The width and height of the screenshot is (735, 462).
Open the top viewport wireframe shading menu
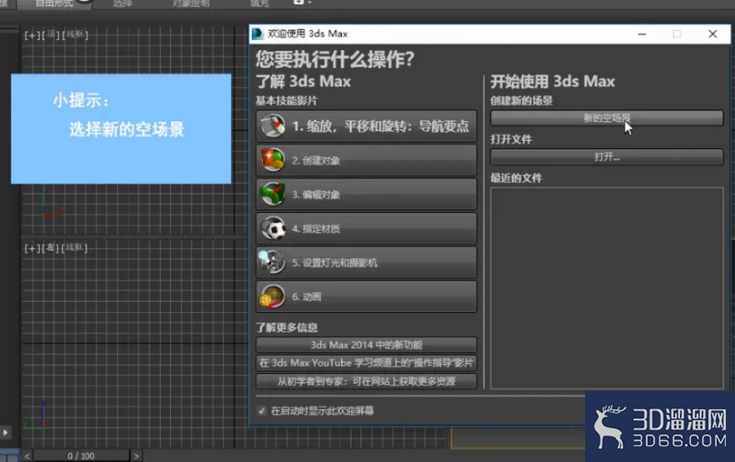click(75, 35)
